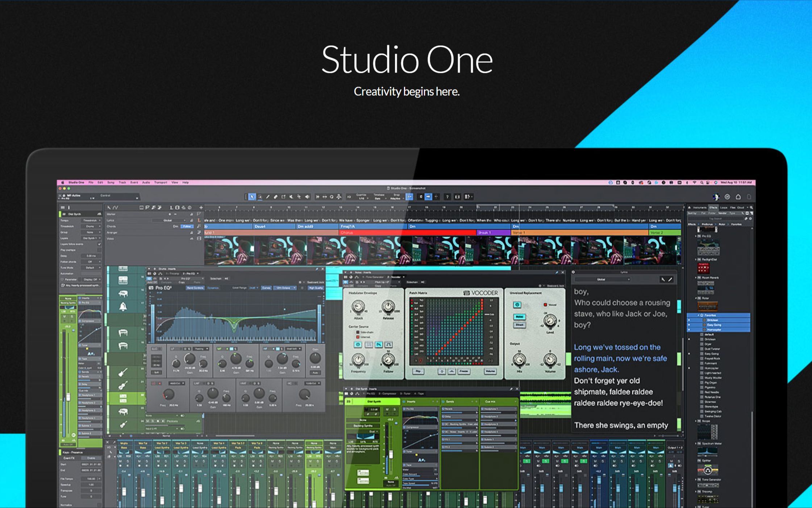
Task: Open the File menu
Action: [x=91, y=182]
